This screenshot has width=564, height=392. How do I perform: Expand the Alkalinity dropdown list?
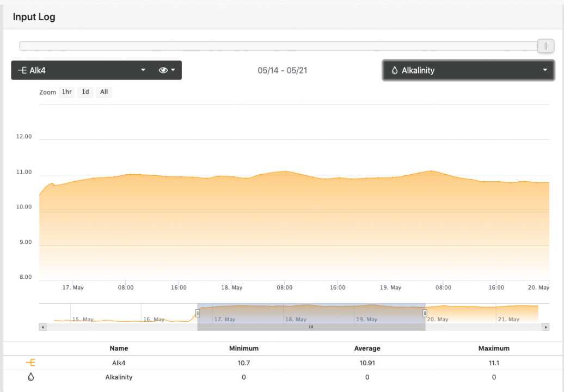pyautogui.click(x=544, y=70)
